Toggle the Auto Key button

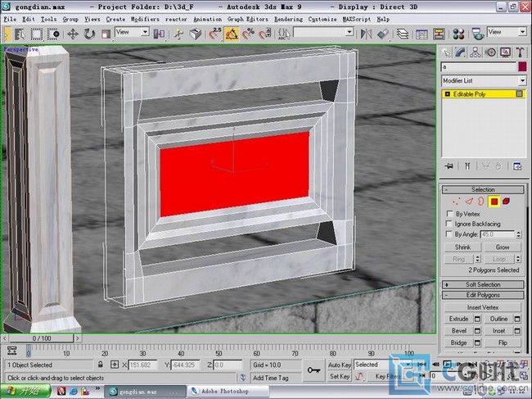pyautogui.click(x=340, y=365)
